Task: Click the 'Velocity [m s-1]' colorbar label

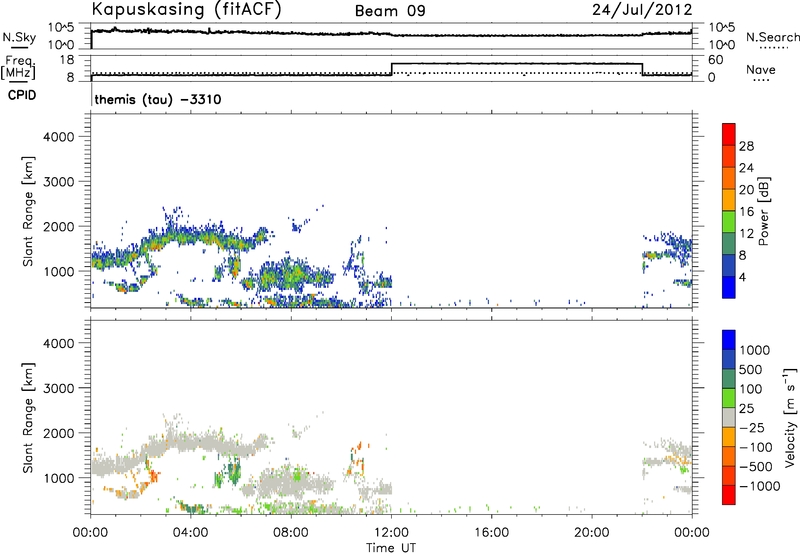Action: click(790, 417)
